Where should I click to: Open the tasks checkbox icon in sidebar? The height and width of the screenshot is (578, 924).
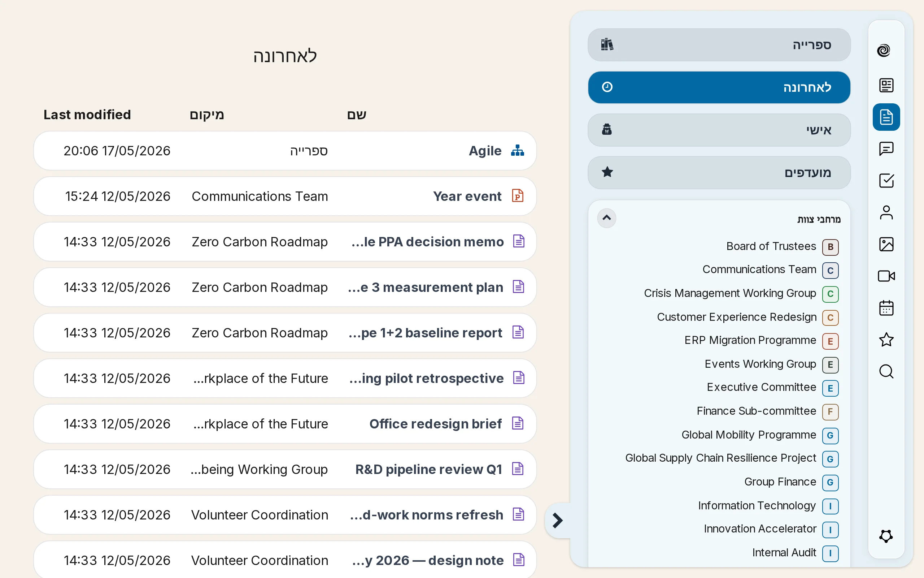[886, 180]
